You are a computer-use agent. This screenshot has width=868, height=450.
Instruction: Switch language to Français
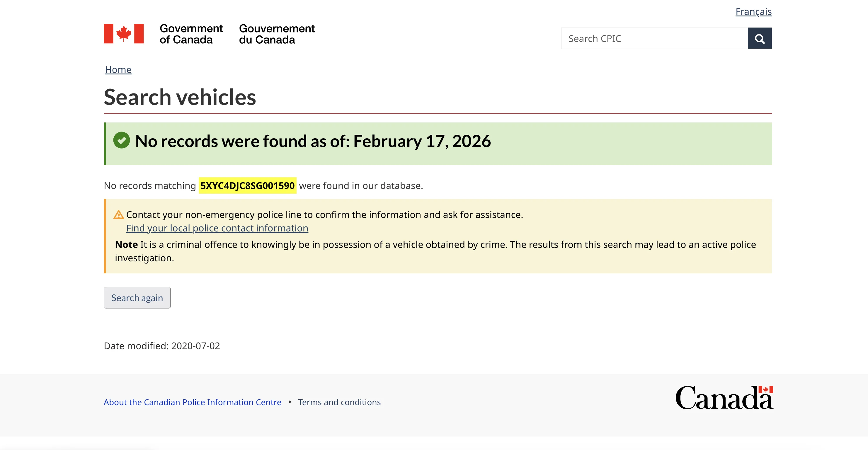tap(753, 12)
